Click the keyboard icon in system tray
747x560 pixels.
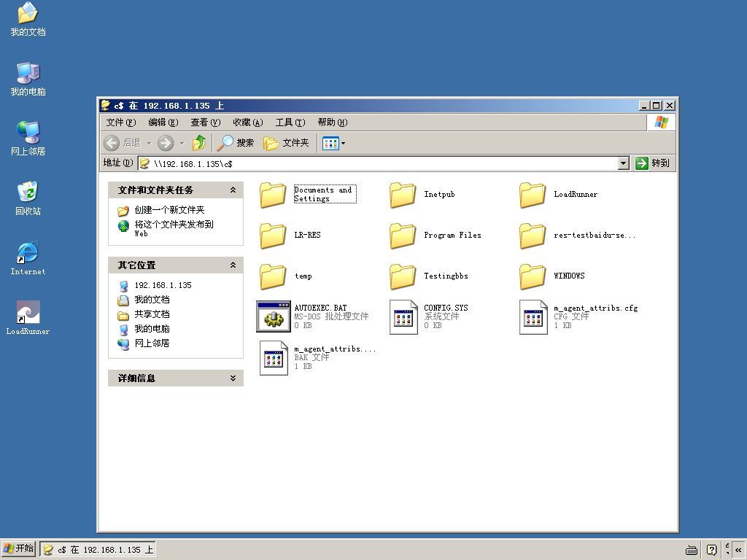pyautogui.click(x=692, y=551)
